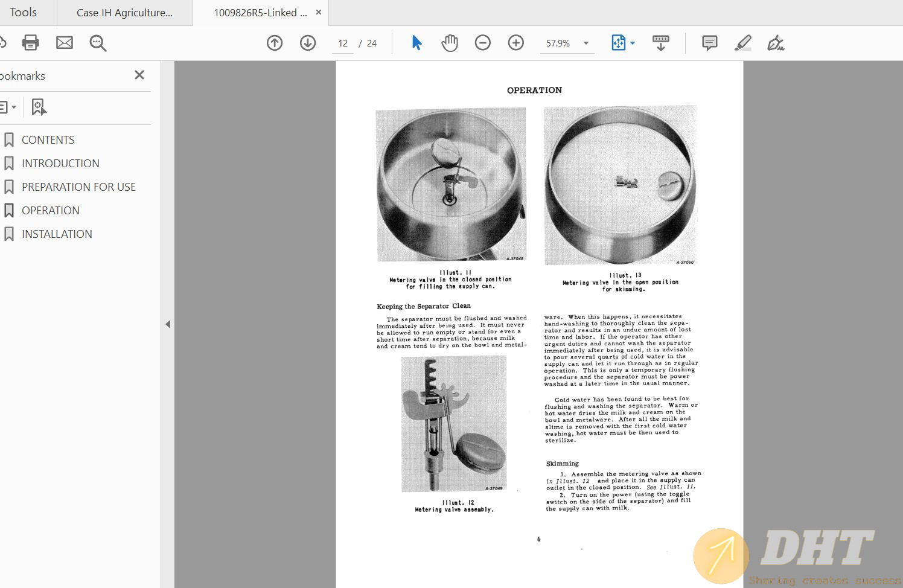
Task: Zoom in with plus button
Action: pos(516,43)
